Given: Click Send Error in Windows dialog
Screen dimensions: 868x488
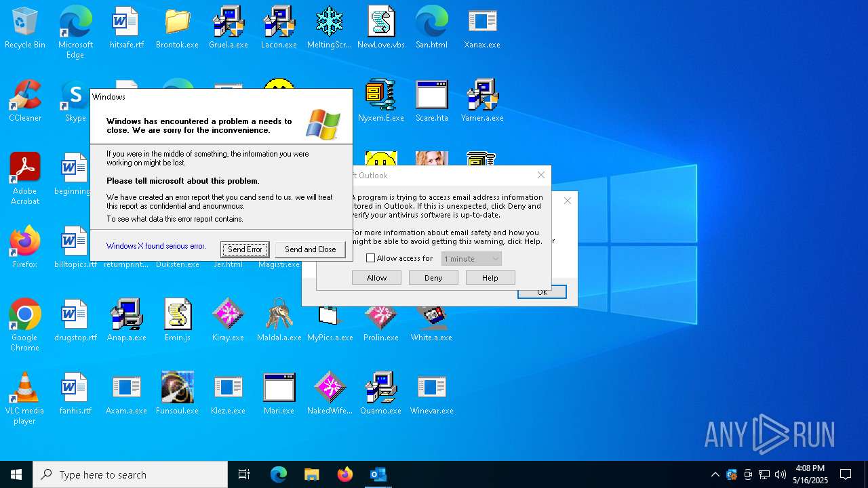Looking at the screenshot, I should 245,249.
